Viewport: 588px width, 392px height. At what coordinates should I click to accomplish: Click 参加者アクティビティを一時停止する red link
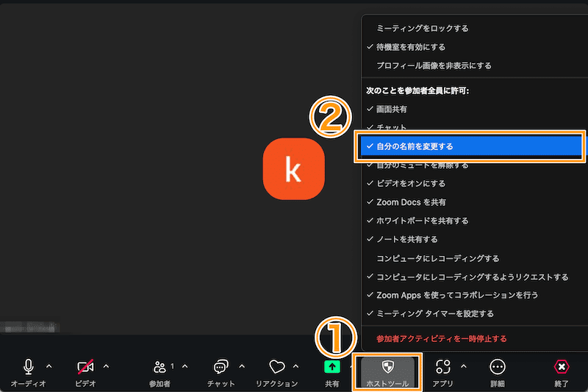[x=441, y=339]
